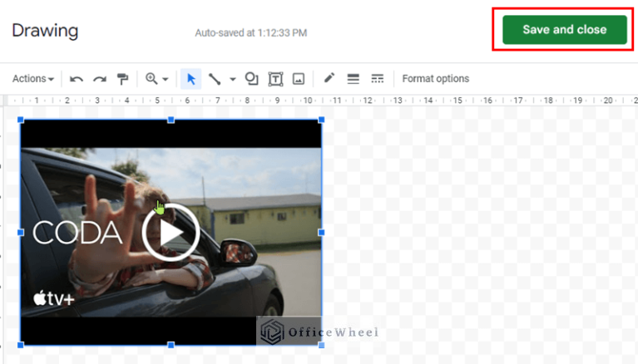The image size is (638, 364).
Task: Click the top-left resize handle of the image
Action: pyautogui.click(x=21, y=120)
